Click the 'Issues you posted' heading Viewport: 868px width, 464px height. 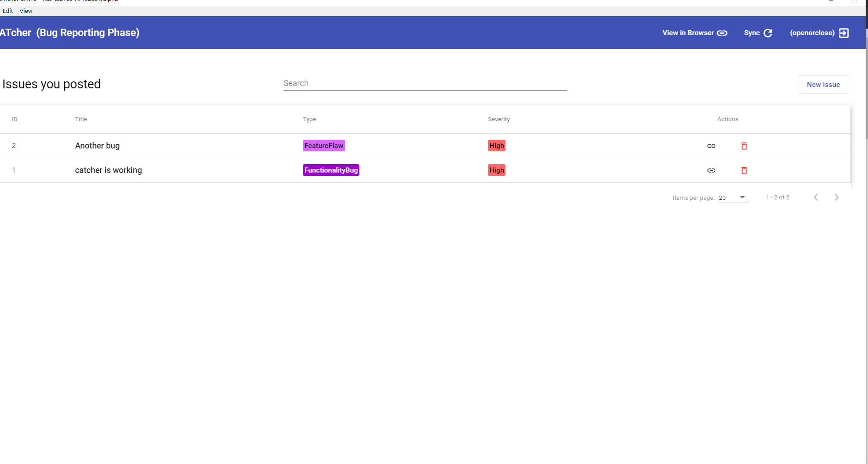51,84
